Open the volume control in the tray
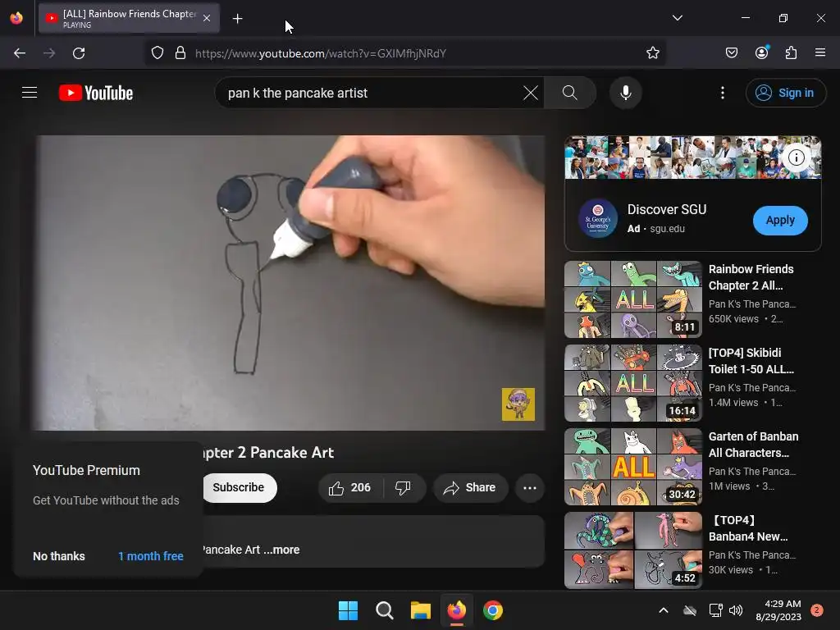 tap(736, 610)
